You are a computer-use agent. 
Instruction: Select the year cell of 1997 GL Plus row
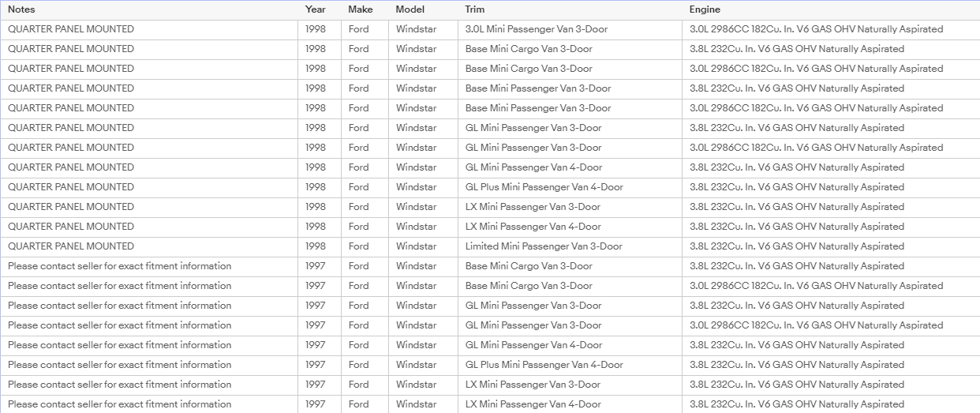316,365
